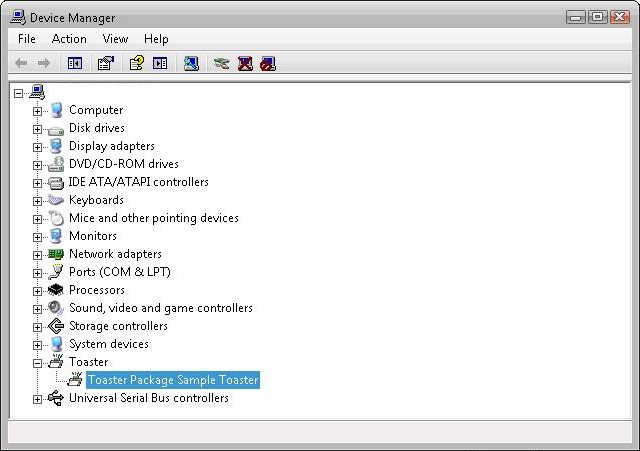Image resolution: width=640 pixels, height=451 pixels.
Task: Select the Toaster Package Sample Toaster device
Action: (x=173, y=380)
